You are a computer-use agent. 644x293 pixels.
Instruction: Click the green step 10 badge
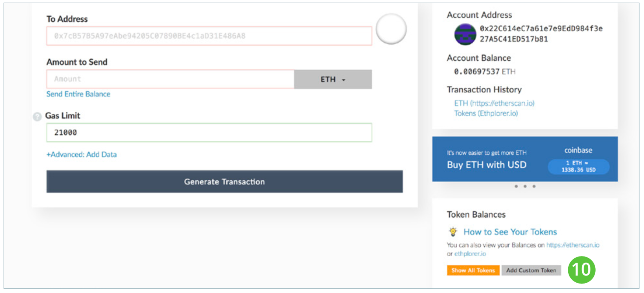pyautogui.click(x=581, y=269)
